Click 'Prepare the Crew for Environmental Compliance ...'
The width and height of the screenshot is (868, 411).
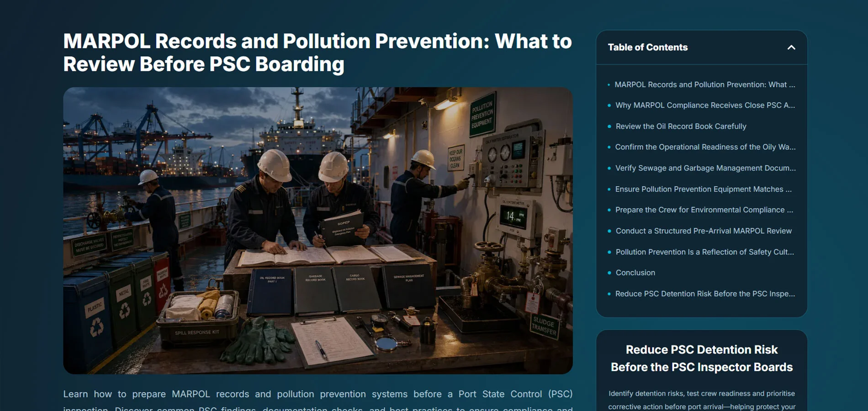click(x=704, y=210)
